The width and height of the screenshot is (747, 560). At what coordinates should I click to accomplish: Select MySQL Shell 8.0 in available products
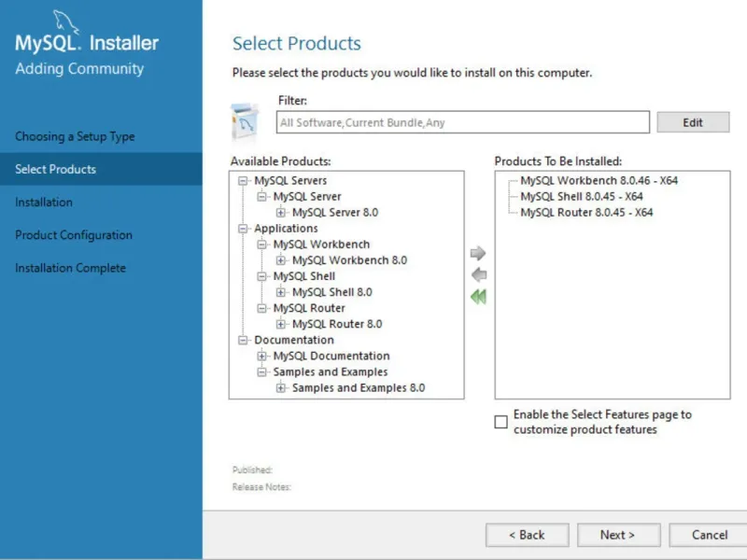tap(332, 292)
